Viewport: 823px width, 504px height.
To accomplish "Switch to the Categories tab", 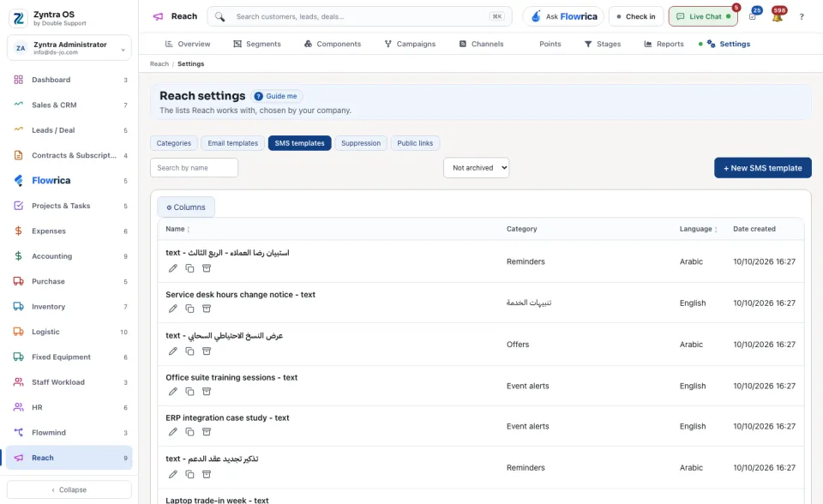I will (x=174, y=143).
